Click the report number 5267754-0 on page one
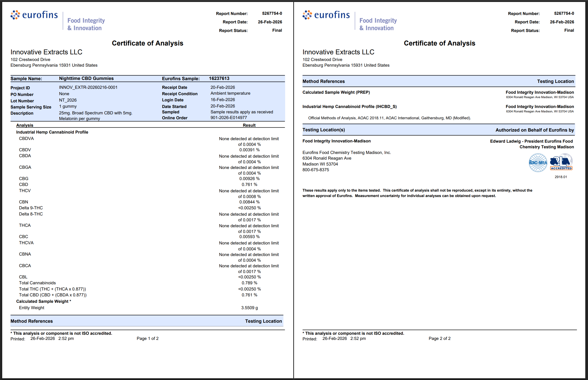Screen dimensions: 588x380 coord(272,13)
